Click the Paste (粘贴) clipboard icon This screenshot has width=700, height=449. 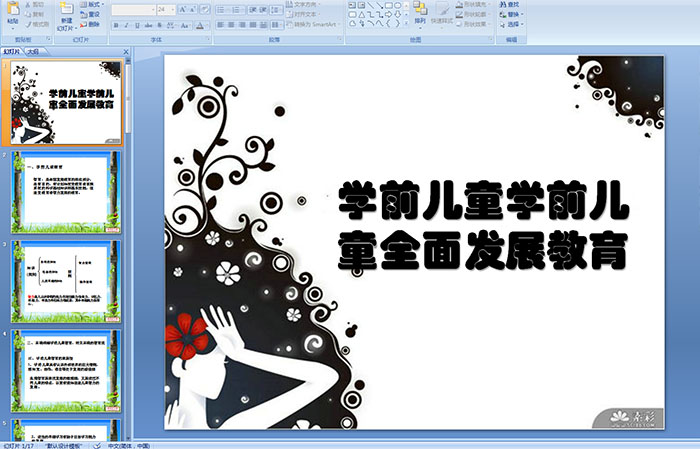click(13, 9)
